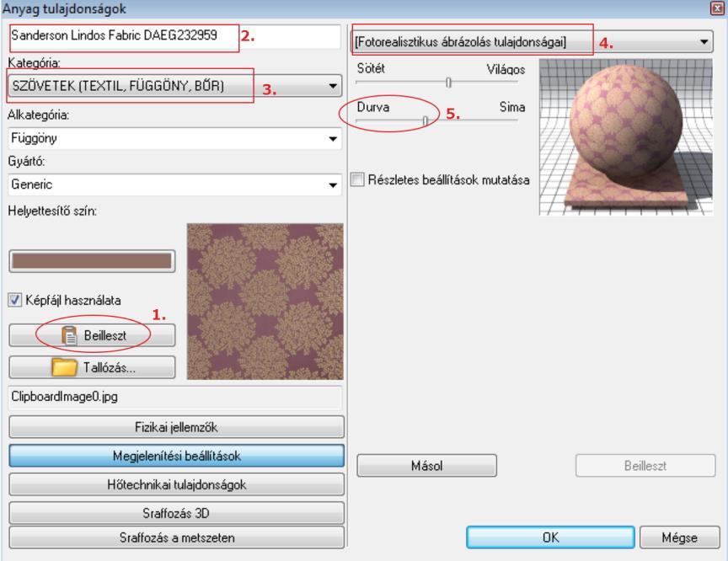Open the Fotorealisztikus ábrázolás tulajdonságai dropdown
This screenshot has width=728, height=561.
pos(532,42)
